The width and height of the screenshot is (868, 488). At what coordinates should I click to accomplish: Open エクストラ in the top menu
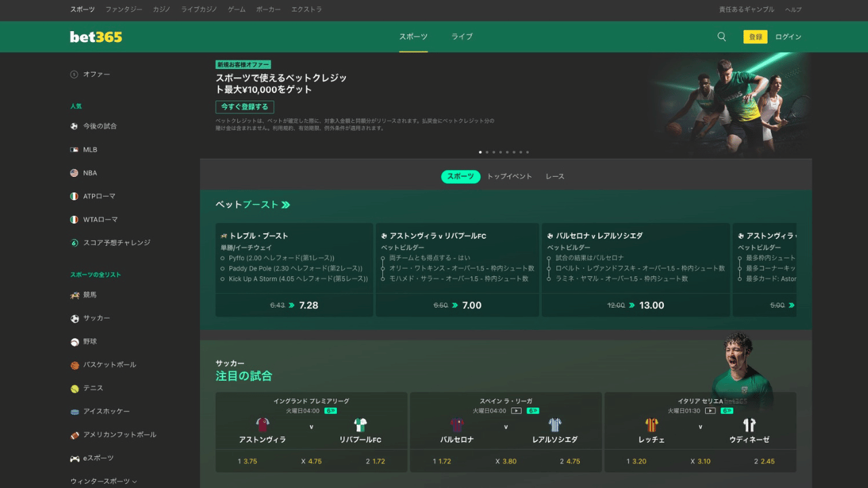point(307,9)
